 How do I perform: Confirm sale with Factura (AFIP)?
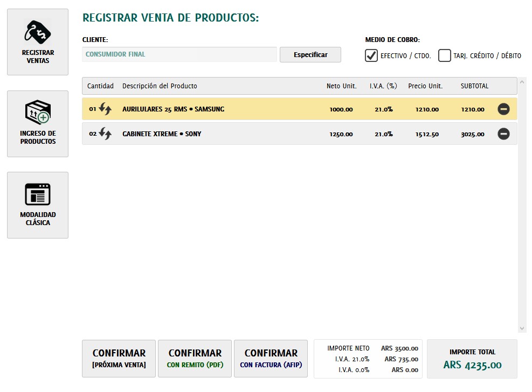point(271,359)
